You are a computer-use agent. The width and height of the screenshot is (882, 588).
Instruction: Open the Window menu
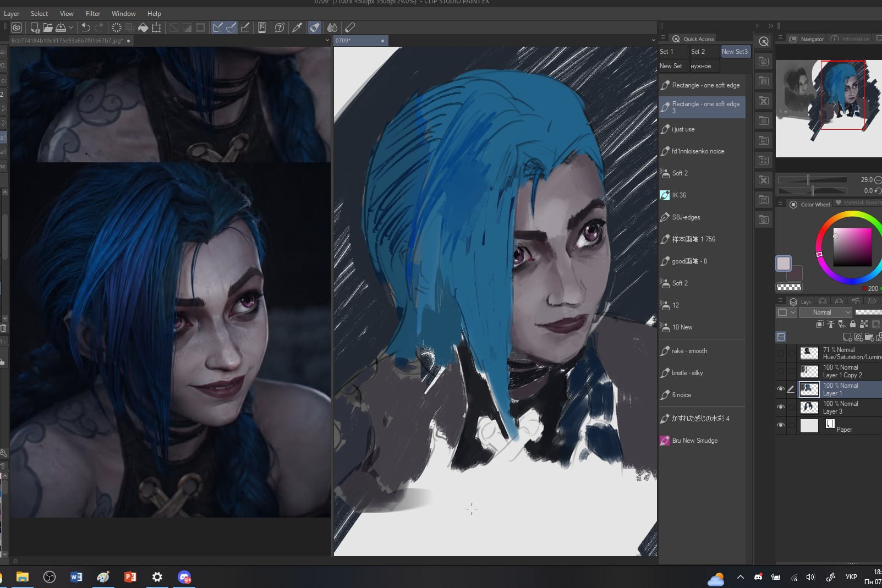click(x=124, y=14)
